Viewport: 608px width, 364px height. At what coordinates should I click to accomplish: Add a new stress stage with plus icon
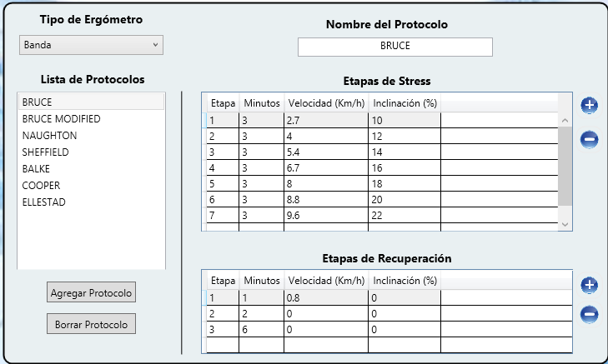tap(590, 105)
